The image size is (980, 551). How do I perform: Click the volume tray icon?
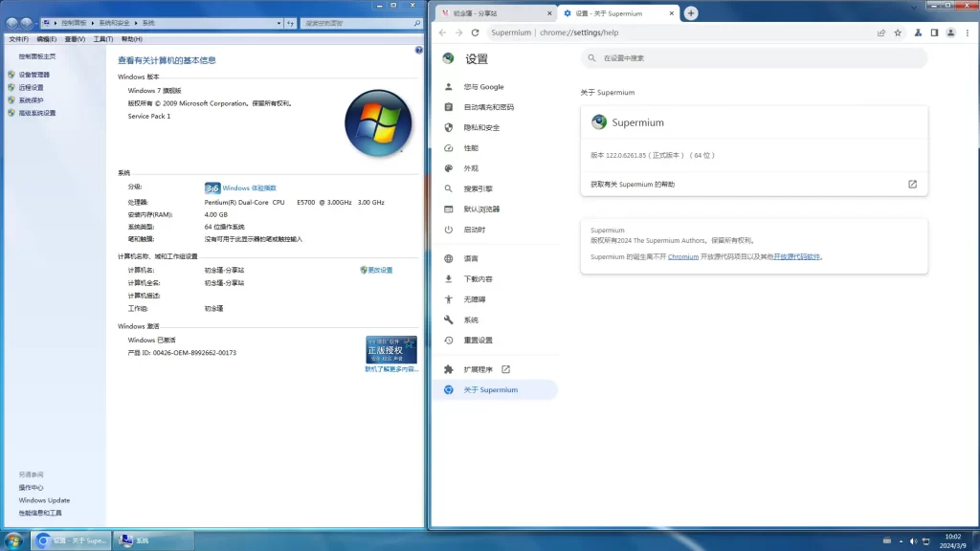[913, 541]
